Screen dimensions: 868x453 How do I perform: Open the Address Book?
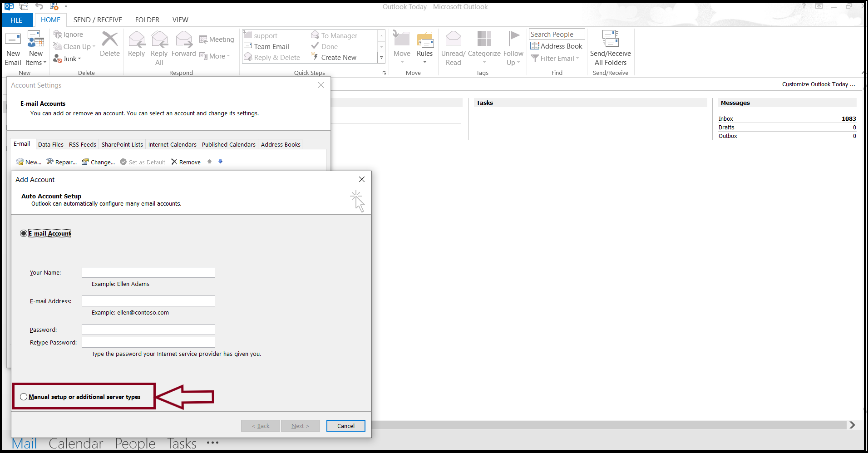tap(557, 46)
